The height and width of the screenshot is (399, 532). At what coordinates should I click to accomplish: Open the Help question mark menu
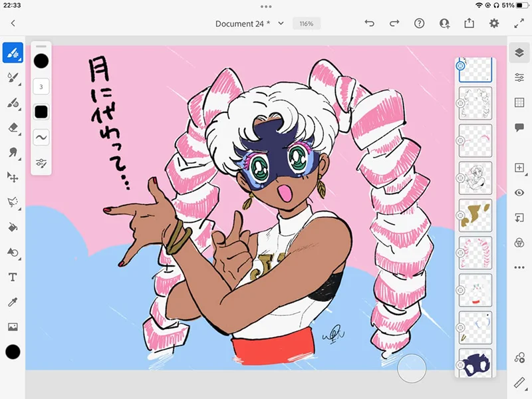coord(420,23)
